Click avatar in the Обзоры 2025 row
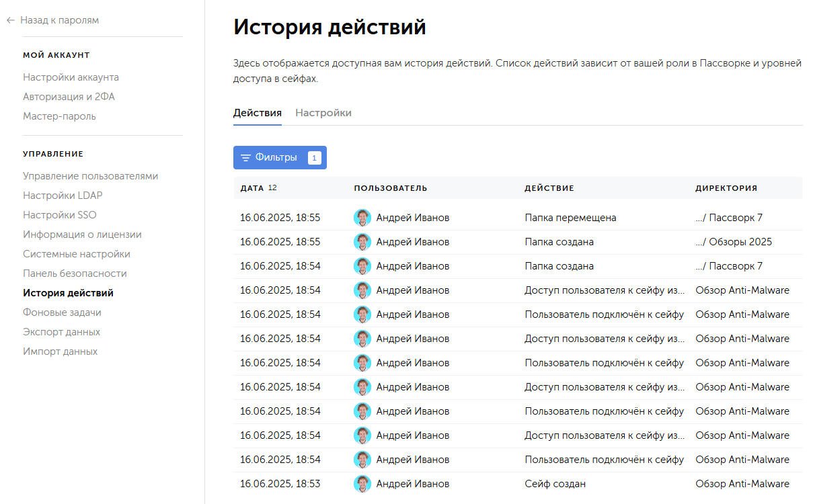This screenshot has height=504, width=813. click(362, 242)
